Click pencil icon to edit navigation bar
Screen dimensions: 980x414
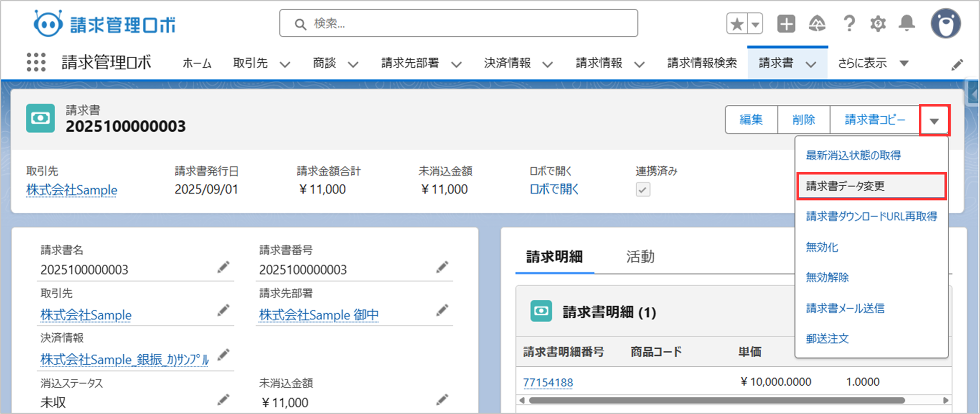(957, 65)
